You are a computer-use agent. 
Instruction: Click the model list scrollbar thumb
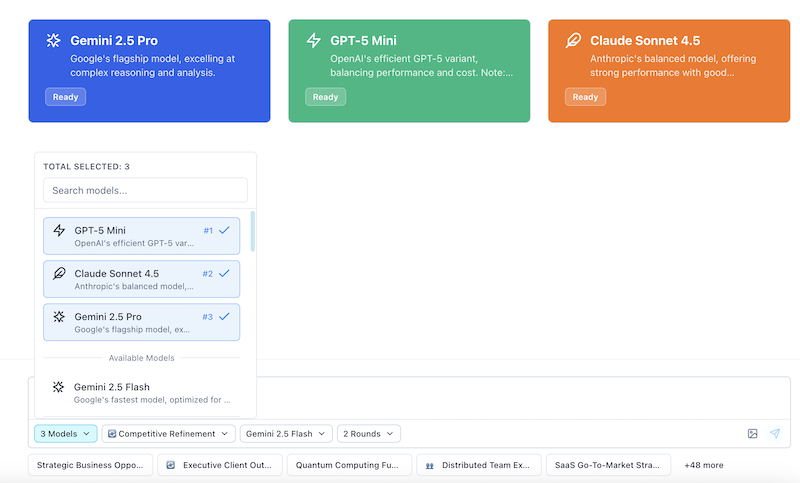pyautogui.click(x=252, y=231)
